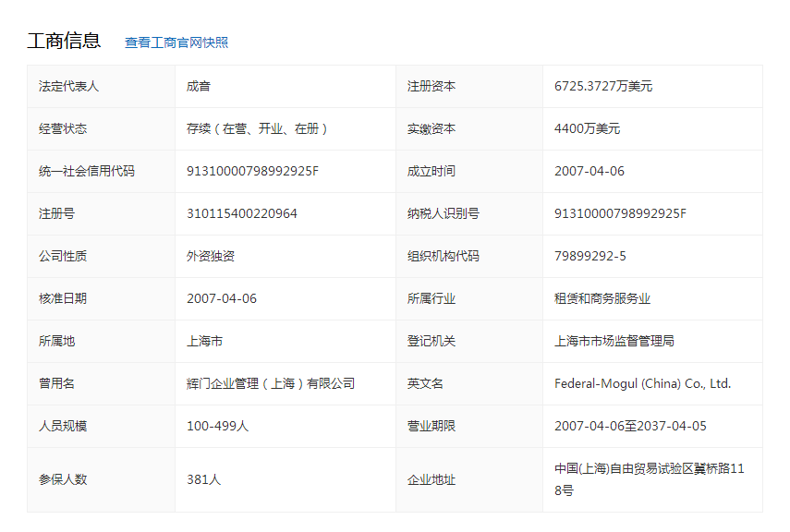Click the 核准日期 label
Viewport: 790px width, 532px height.
pos(63,298)
